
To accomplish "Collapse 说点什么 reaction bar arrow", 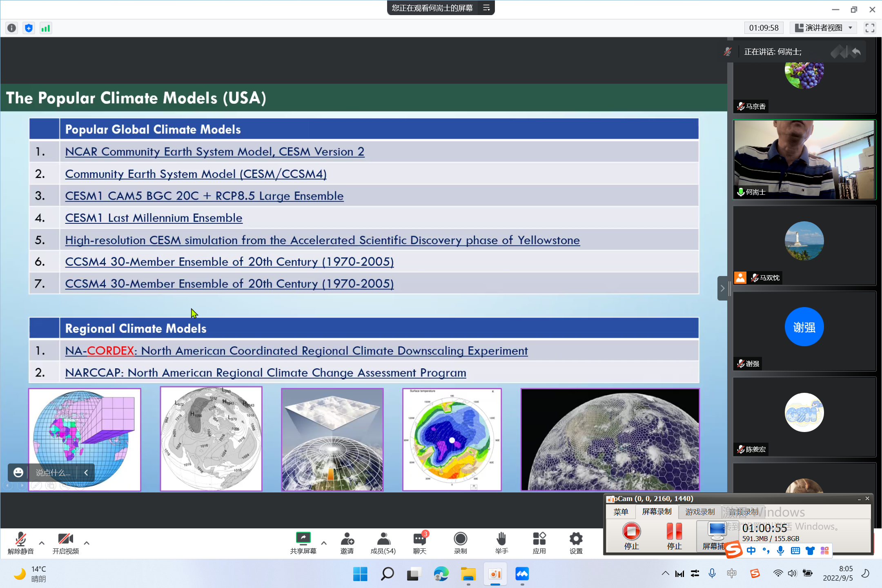I will (86, 472).
